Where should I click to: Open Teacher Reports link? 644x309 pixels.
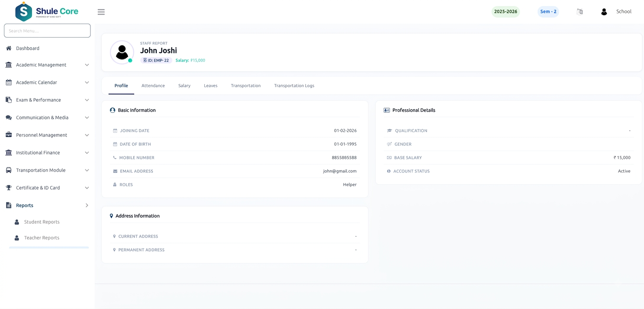42,238
